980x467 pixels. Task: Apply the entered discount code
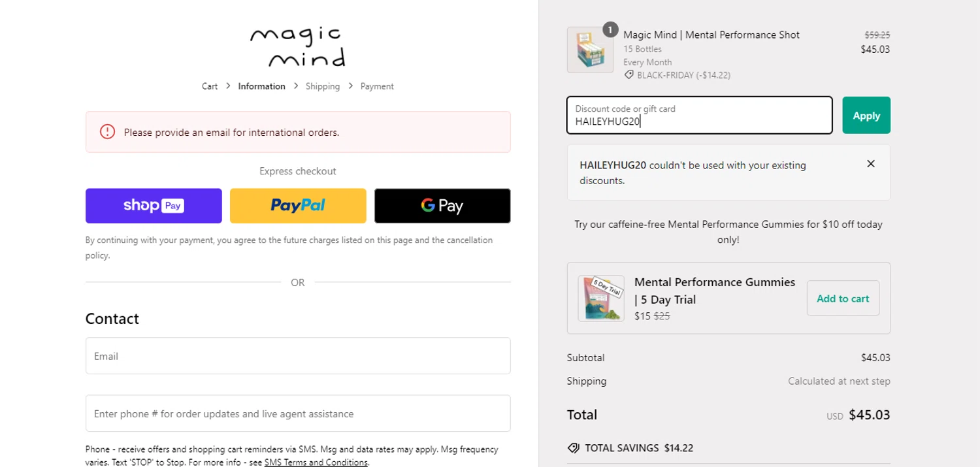(866, 116)
